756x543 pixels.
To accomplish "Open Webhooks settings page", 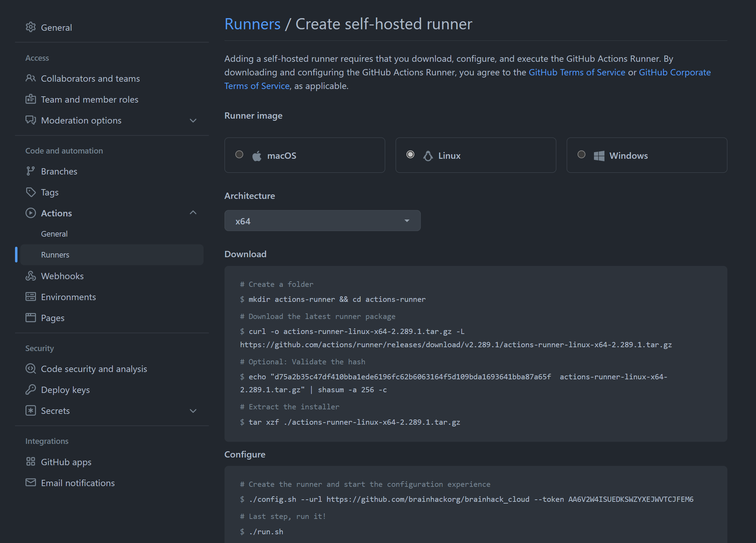I will 62,276.
